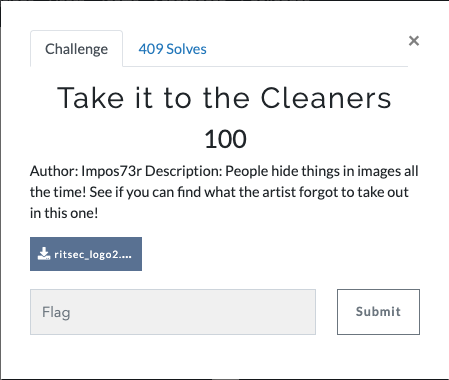Submit the flag answer
Screen dimensions: 449x380
pyautogui.click(x=378, y=312)
